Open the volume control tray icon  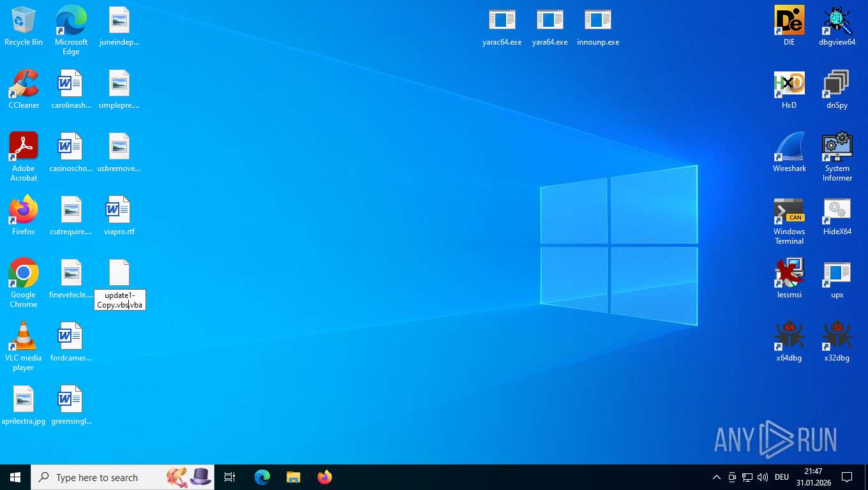(x=762, y=477)
